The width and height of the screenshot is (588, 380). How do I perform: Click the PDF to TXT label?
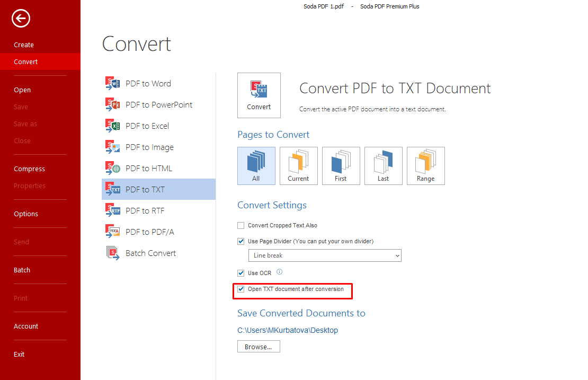click(x=145, y=190)
